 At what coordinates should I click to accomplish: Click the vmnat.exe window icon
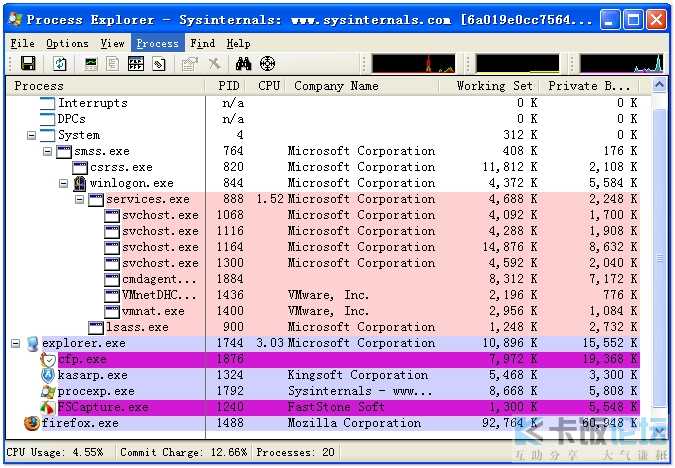(112, 312)
